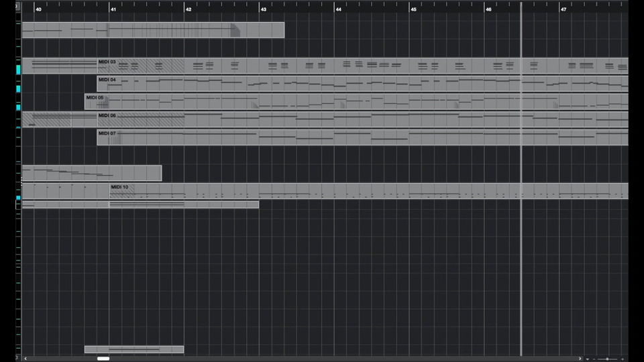Image resolution: width=644 pixels, height=362 pixels.
Task: Click bar 40 on the ruler
Action: pos(39,9)
